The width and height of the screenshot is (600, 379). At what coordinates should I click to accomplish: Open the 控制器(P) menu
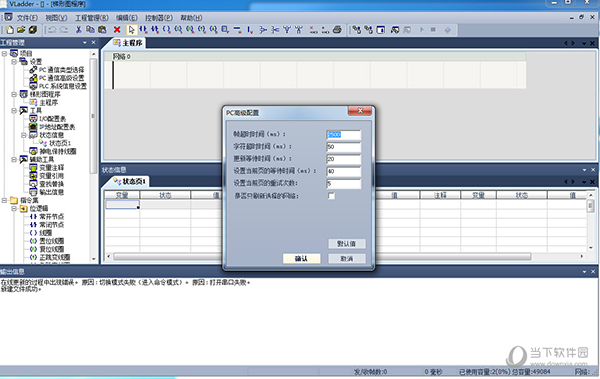point(159,18)
